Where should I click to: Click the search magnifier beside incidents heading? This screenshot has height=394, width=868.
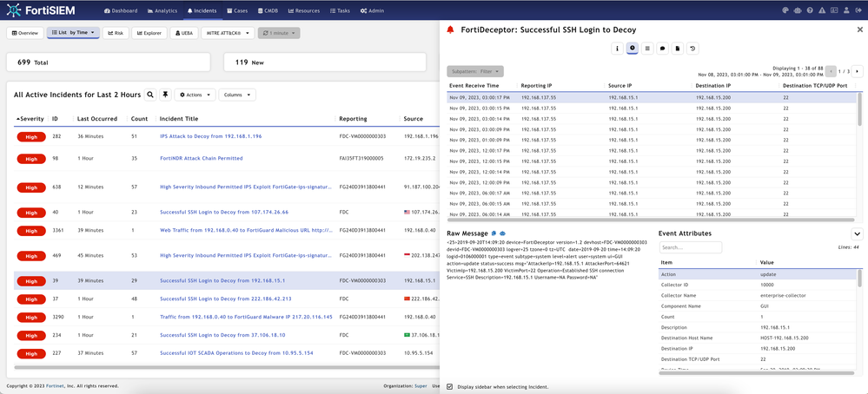coord(150,95)
